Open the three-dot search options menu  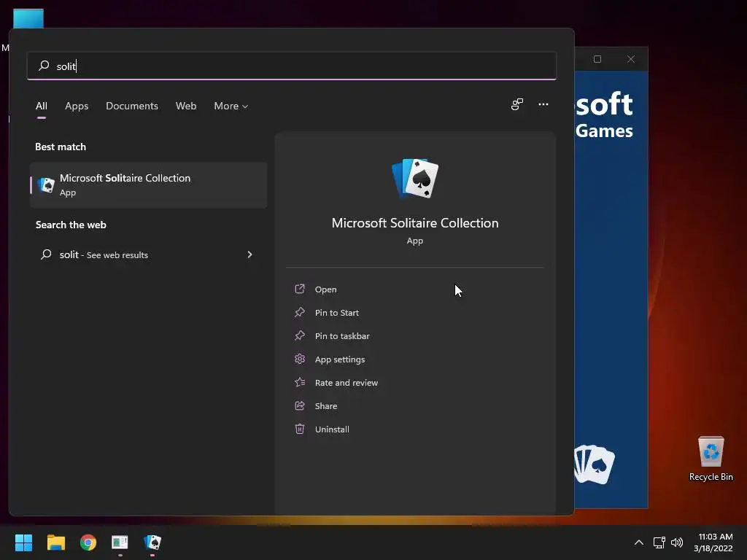543,104
